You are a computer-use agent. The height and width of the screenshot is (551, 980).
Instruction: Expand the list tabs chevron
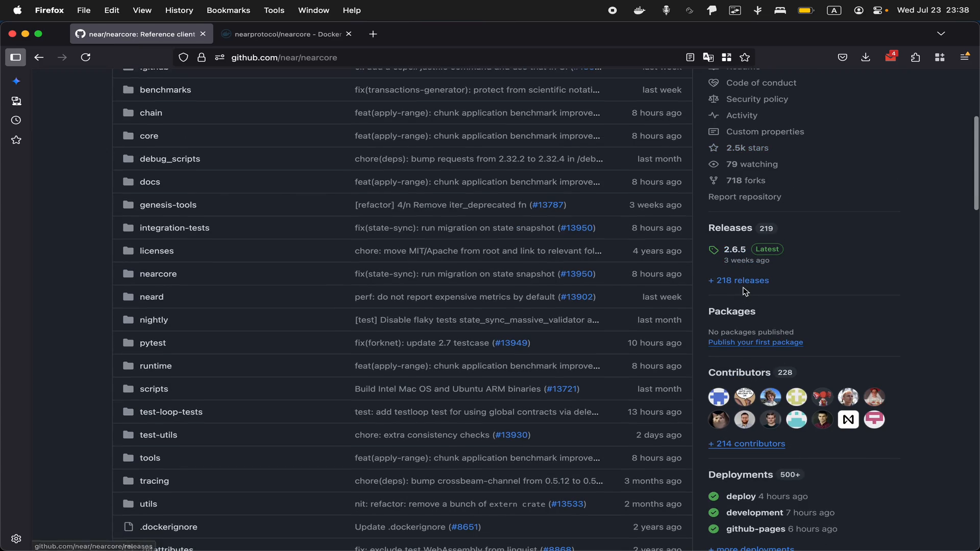941,34
